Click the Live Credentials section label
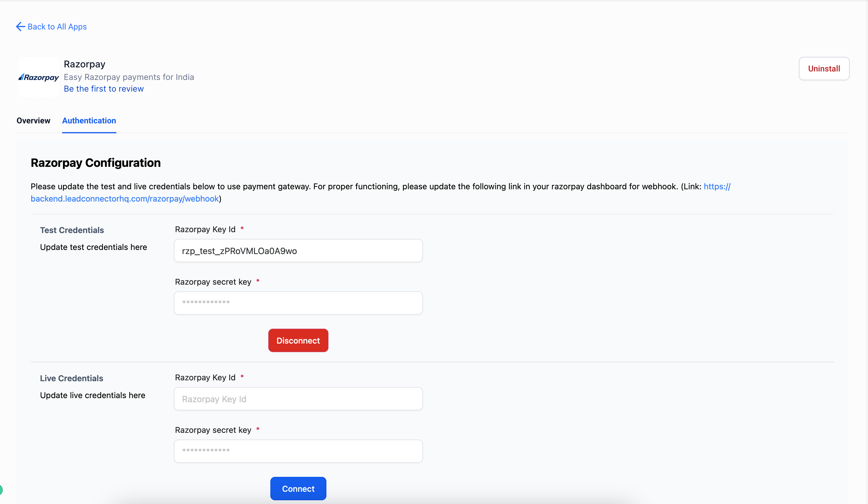The width and height of the screenshot is (868, 504). (71, 378)
